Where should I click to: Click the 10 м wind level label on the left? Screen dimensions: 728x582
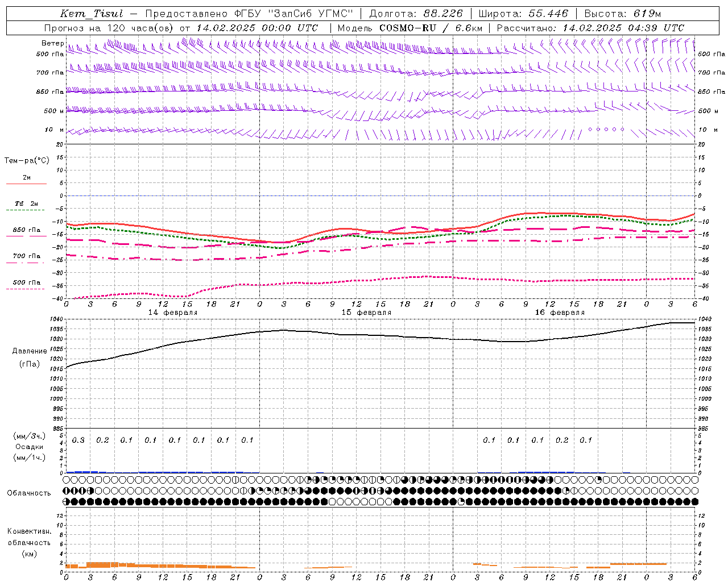[55, 130]
